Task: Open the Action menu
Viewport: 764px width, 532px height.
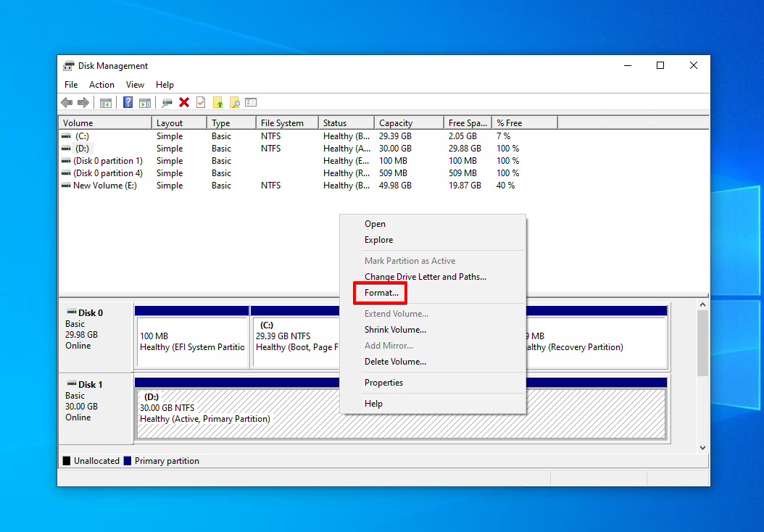Action: (101, 85)
